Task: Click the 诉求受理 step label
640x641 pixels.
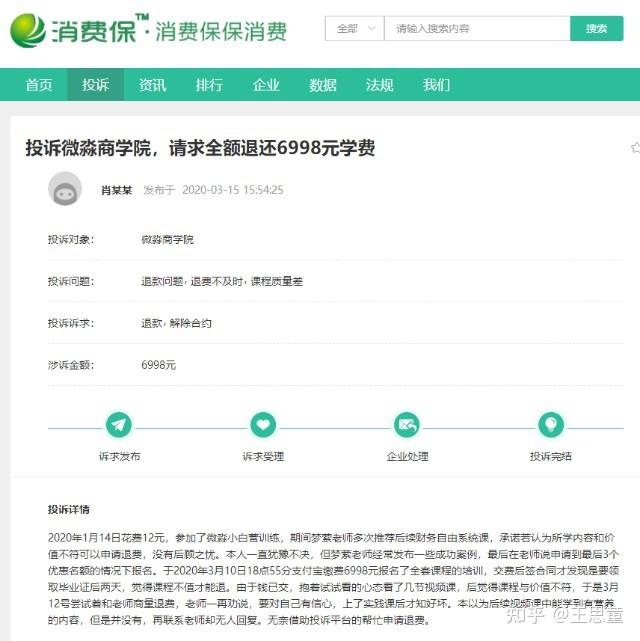Action: [x=263, y=456]
